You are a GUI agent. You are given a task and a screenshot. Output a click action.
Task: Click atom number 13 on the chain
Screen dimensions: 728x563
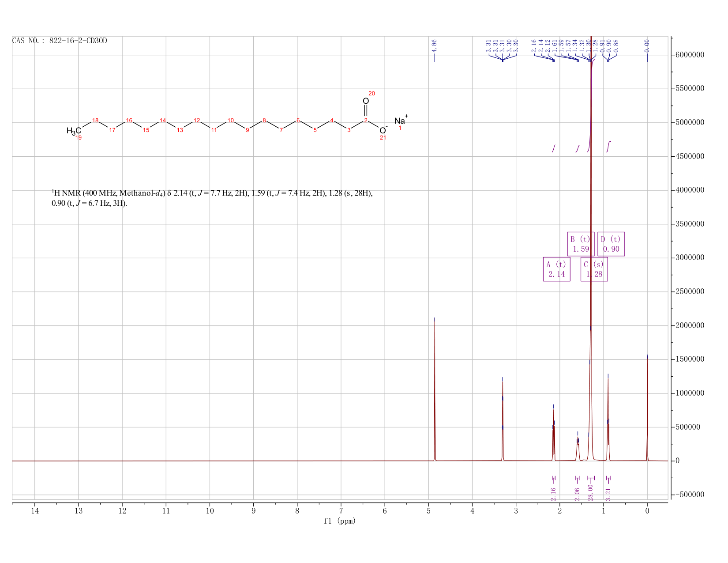[180, 130]
